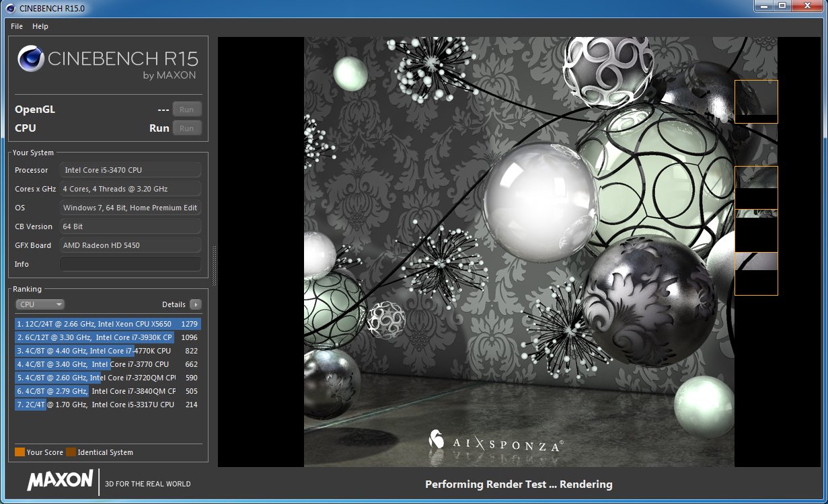Close the Cinebench window
This screenshot has height=504, width=828.
tap(806, 6)
